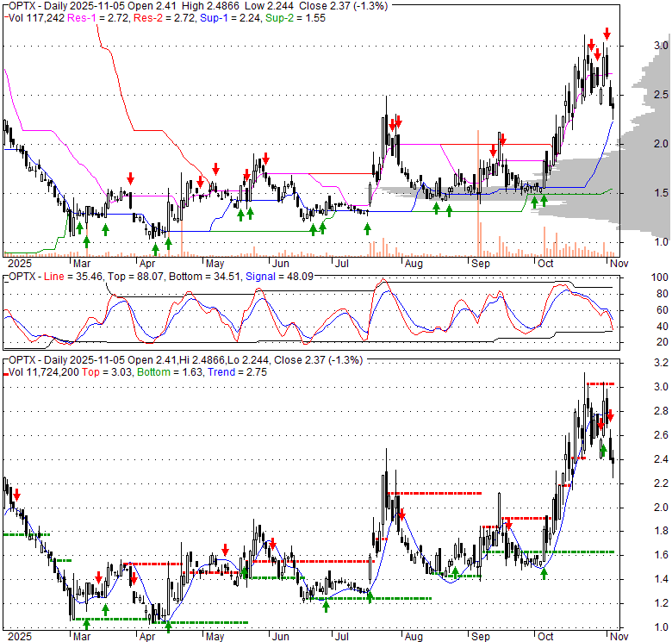This screenshot has width=672, height=642.
Task: Click the red down arrow in late March on the top chart
Action: 130,178
